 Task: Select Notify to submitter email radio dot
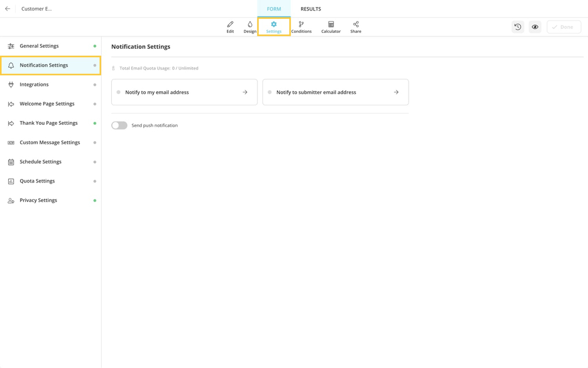(x=270, y=92)
